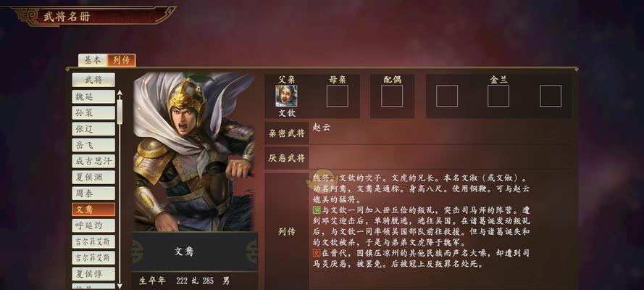644x290 pixels.
Task: Choose 岳飞 from the officer list
Action: tap(93, 145)
